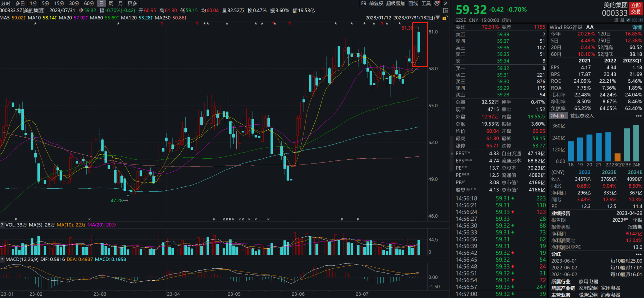The width and height of the screenshot is (644, 298).
Task: Click the red 立即交易 button
Action: [635, 9]
